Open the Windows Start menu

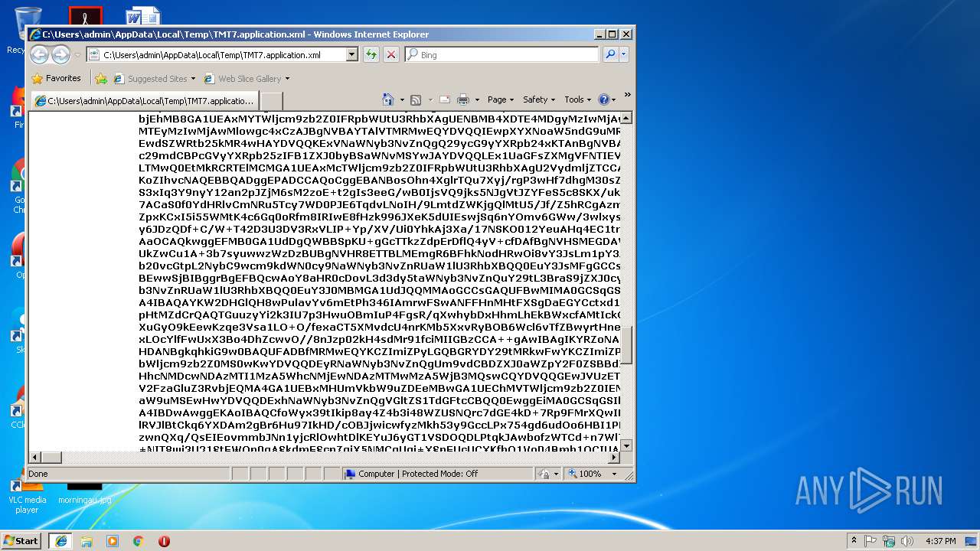21,540
